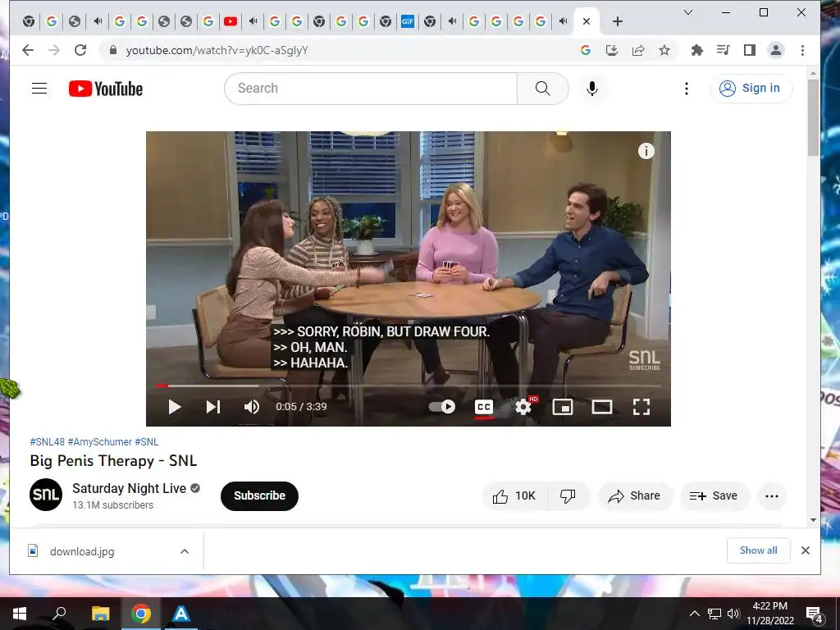Open the Chrome profile avatar
Screen dimensions: 840x630
coord(776,50)
